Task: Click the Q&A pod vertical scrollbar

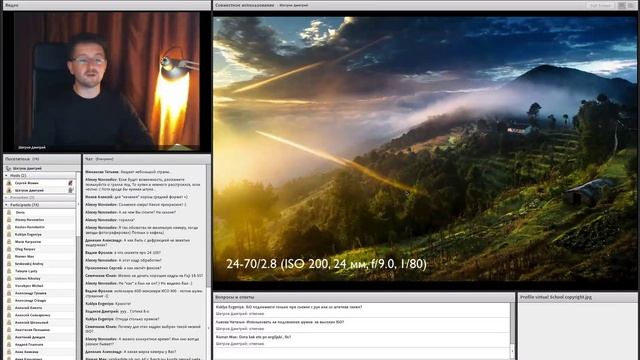Action: [513, 331]
